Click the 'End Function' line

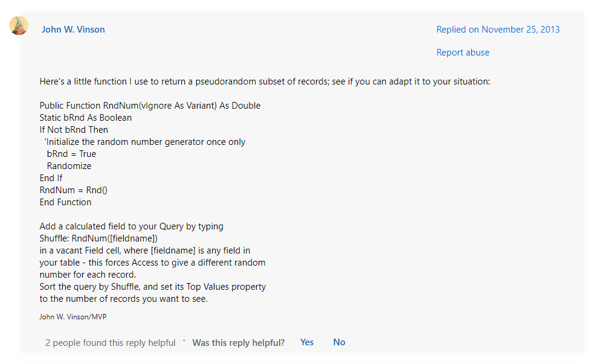point(65,202)
